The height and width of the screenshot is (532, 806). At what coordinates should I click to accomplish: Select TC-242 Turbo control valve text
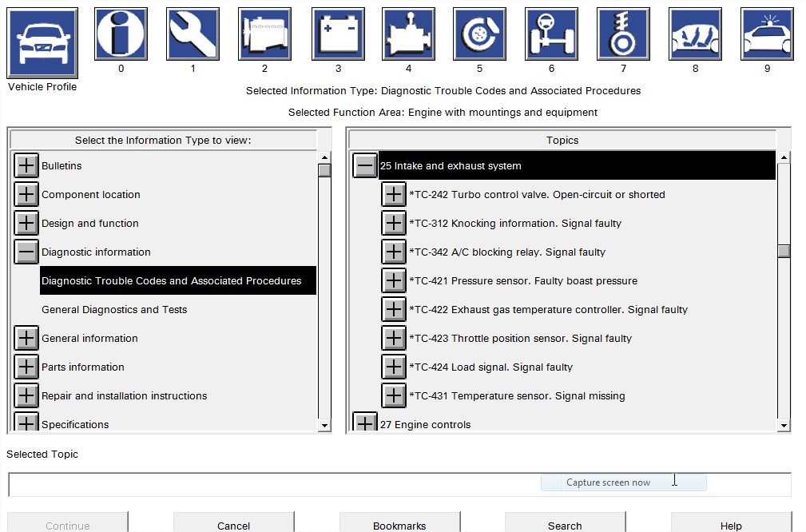(x=537, y=194)
